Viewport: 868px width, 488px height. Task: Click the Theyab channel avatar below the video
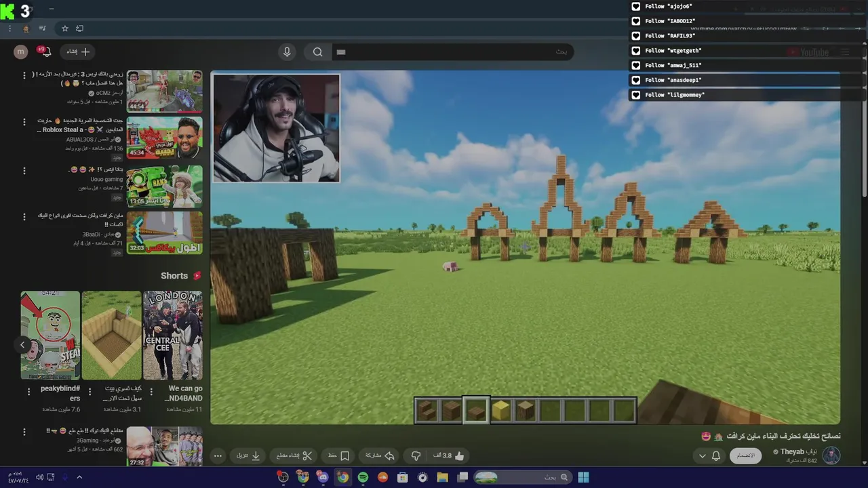click(x=831, y=455)
